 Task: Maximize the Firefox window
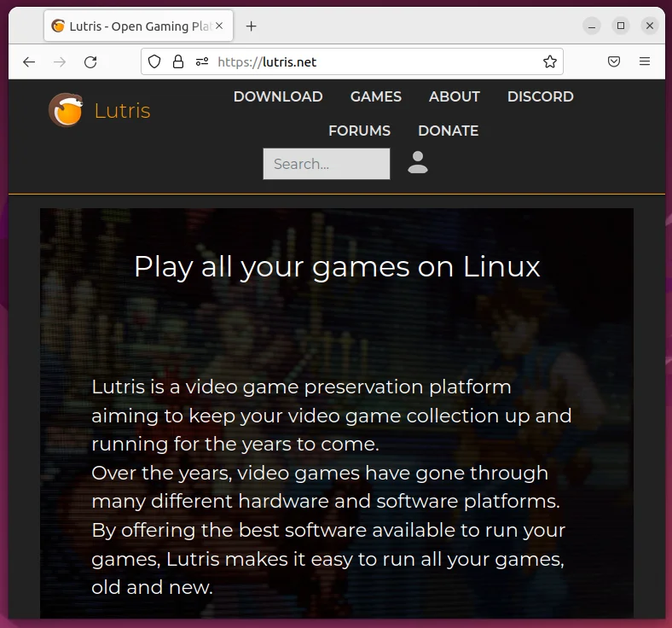pos(621,26)
